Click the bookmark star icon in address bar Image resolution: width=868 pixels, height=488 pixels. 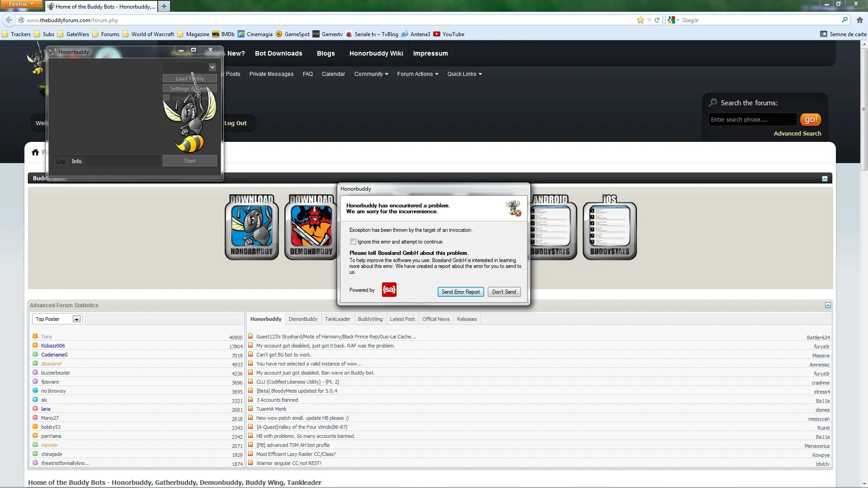coord(640,20)
